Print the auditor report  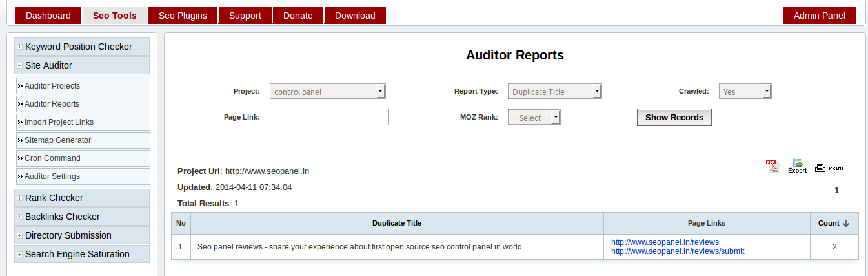click(829, 168)
